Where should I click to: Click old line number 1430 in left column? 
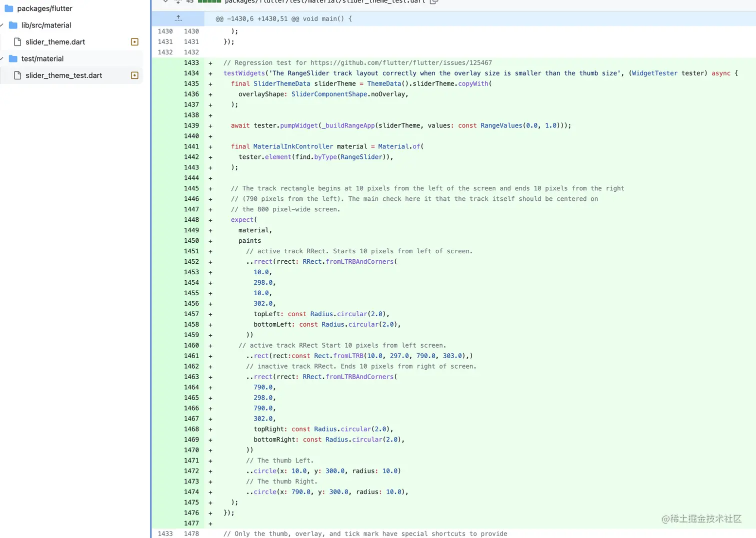point(165,31)
